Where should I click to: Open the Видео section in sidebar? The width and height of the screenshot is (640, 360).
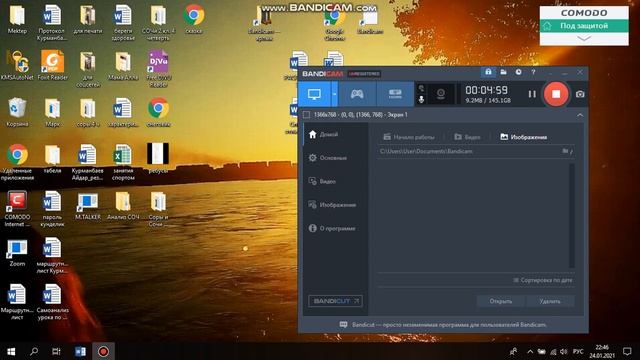(x=322, y=181)
